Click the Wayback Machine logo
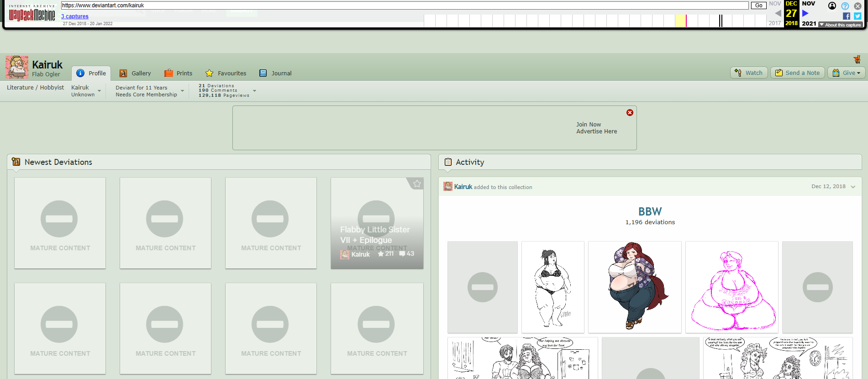868x379 pixels. 32,14
